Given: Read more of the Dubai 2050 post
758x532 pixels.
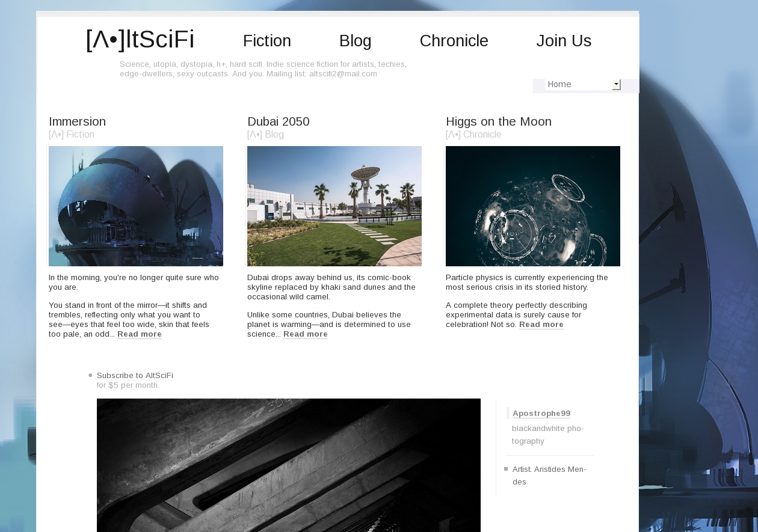Looking at the screenshot, I should coord(306,334).
